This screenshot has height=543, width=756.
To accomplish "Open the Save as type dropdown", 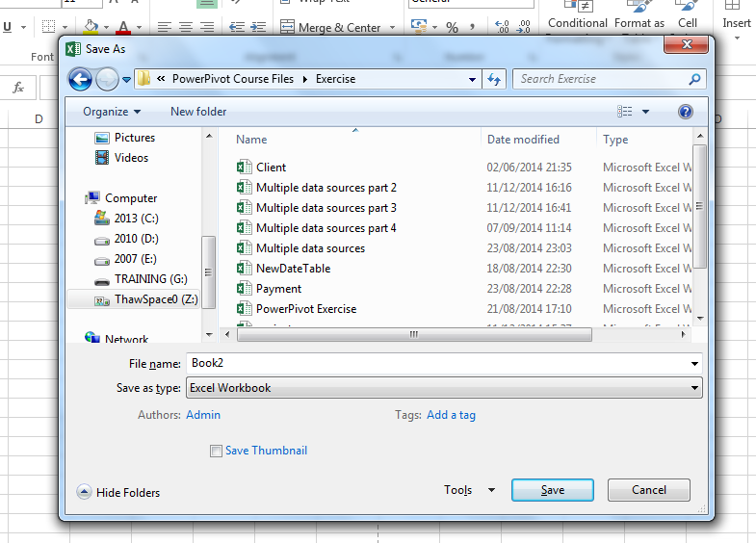I will [x=444, y=388].
